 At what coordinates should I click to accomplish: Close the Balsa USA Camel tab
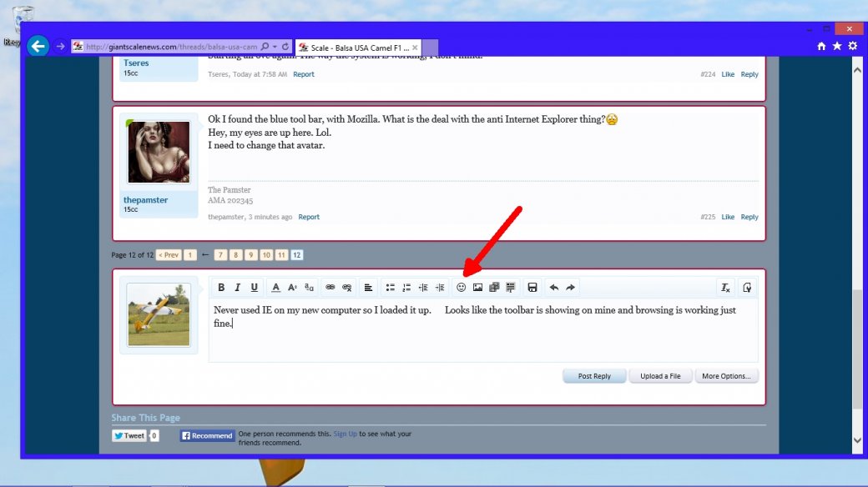(x=415, y=48)
